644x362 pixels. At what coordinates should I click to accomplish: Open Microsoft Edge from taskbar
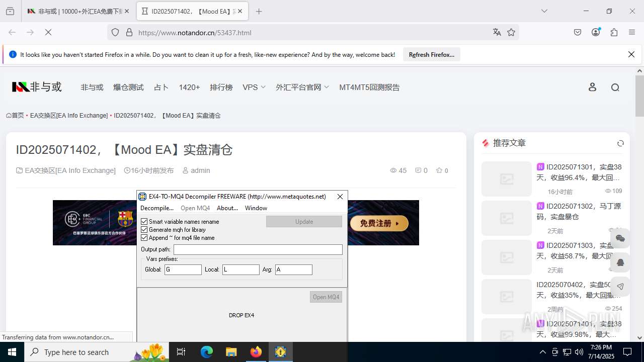[207, 352]
